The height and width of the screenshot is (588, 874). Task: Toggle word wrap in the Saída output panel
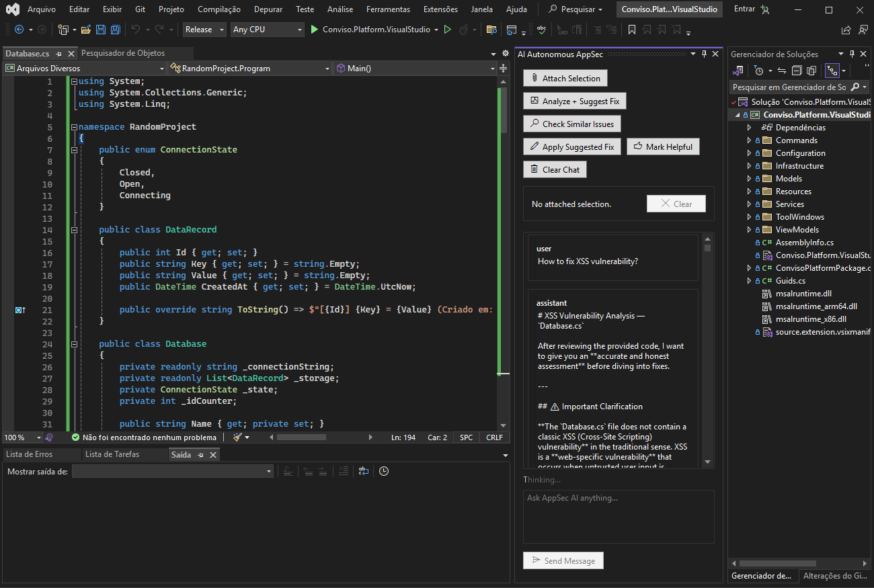(x=363, y=471)
